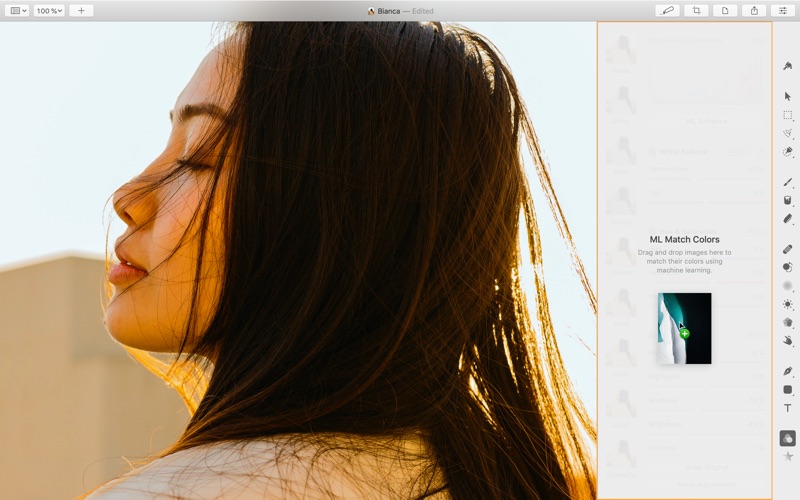Click the marker pen icon in top toolbar
The width and height of the screenshot is (800, 500).
coord(667,11)
